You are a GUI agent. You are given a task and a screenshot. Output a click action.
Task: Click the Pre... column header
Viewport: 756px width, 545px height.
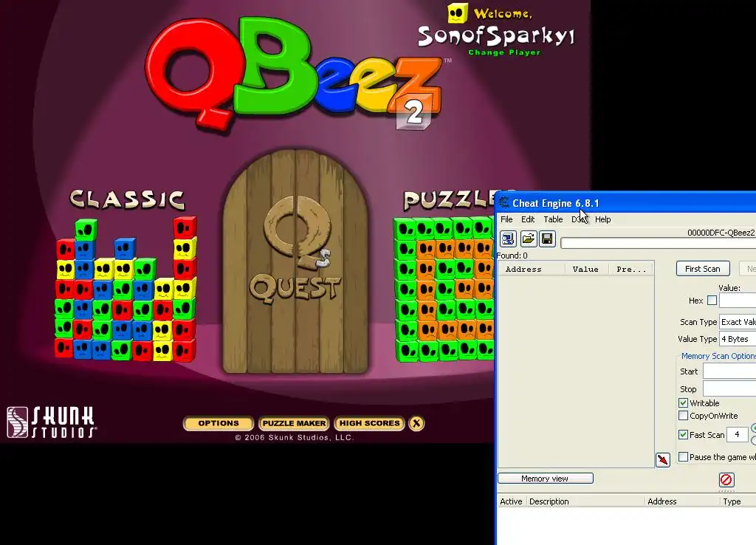(x=631, y=269)
